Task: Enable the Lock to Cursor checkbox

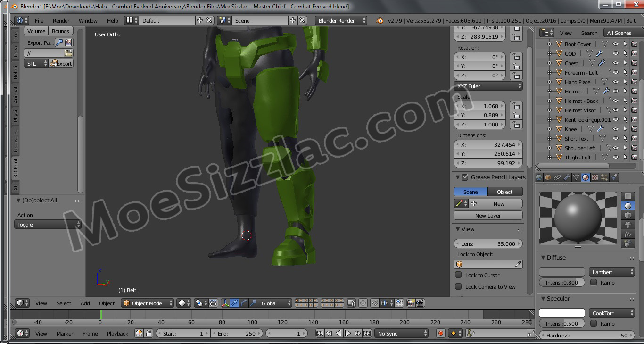Action: click(458, 275)
